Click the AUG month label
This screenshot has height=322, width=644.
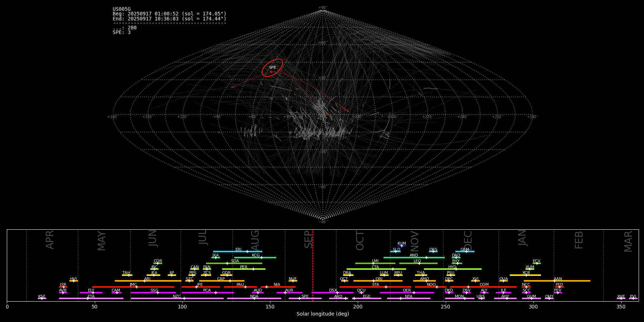pos(255,240)
